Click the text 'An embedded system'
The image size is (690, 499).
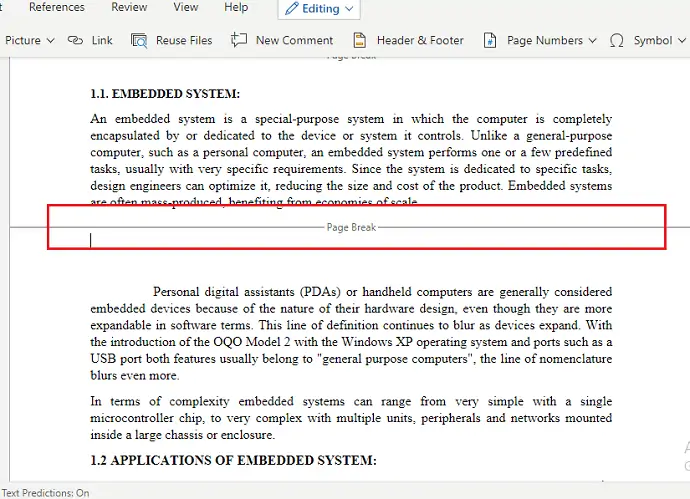(153, 119)
